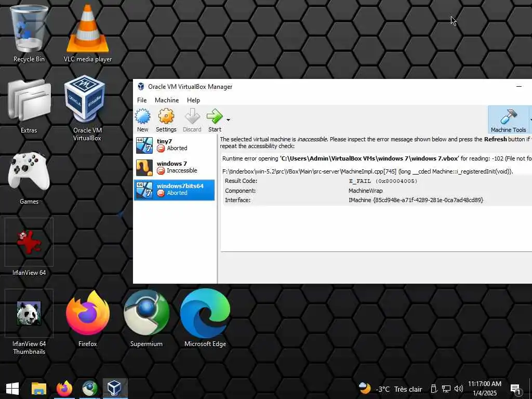The width and height of the screenshot is (532, 399).
Task: Open Supermium desktop shortcut
Action: (146, 319)
